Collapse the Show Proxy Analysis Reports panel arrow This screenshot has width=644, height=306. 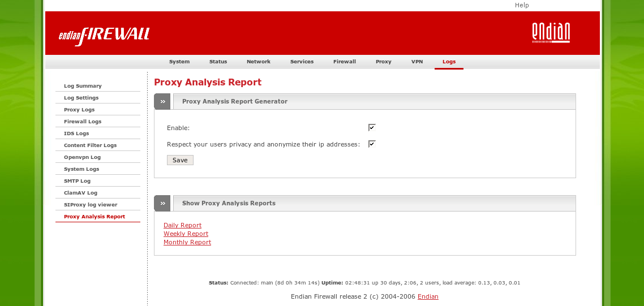tap(162, 203)
